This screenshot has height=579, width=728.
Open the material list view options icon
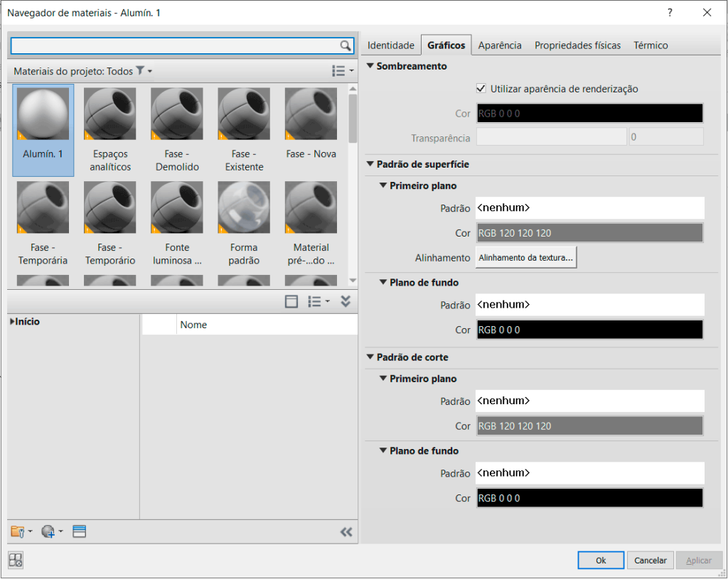(342, 71)
